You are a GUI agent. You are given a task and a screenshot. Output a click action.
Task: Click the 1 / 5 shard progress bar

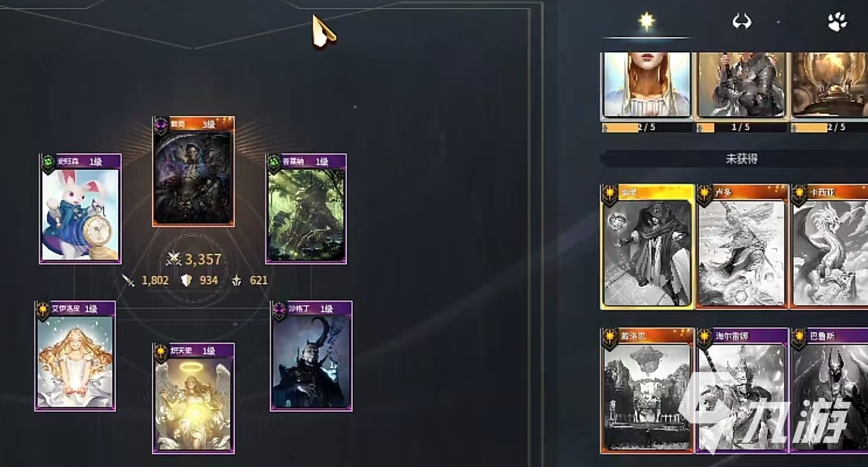point(741,128)
